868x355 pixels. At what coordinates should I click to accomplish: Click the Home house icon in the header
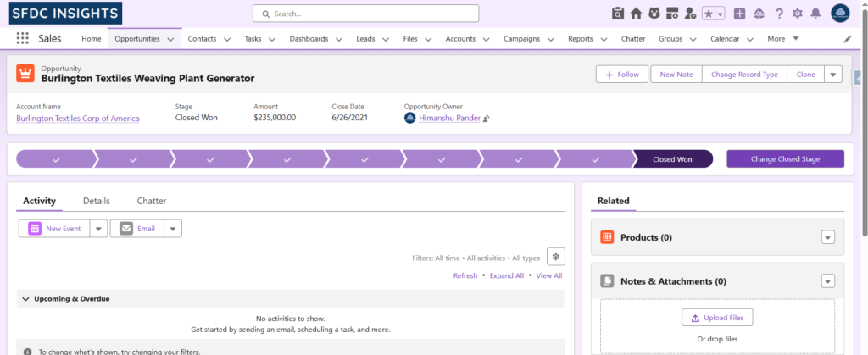point(636,14)
